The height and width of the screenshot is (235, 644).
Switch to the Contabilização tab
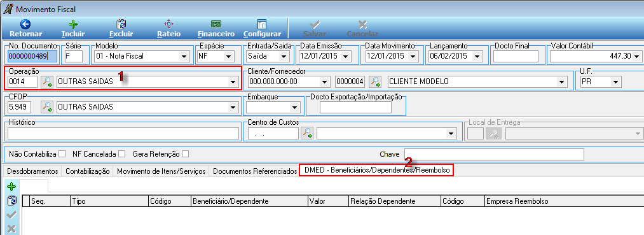(88, 171)
